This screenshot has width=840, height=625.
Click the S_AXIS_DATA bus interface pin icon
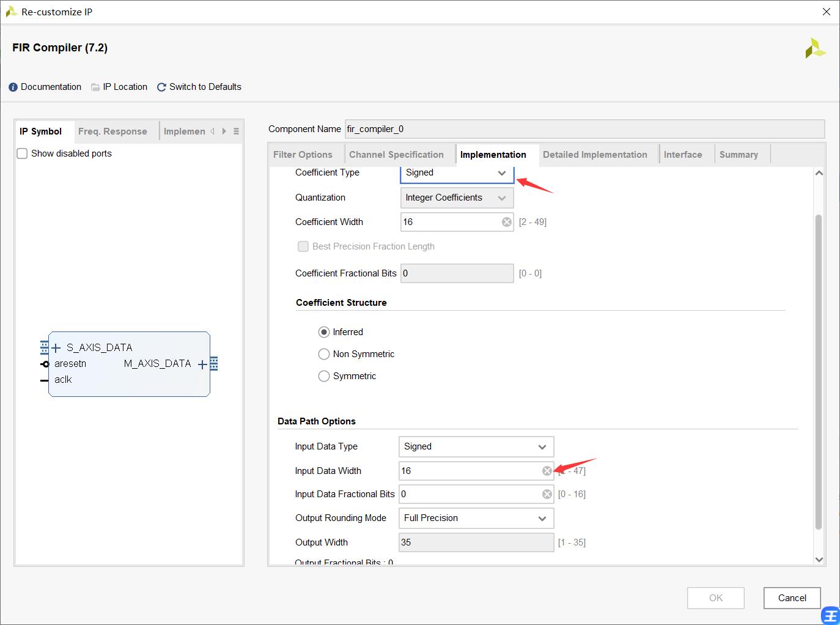pos(44,347)
